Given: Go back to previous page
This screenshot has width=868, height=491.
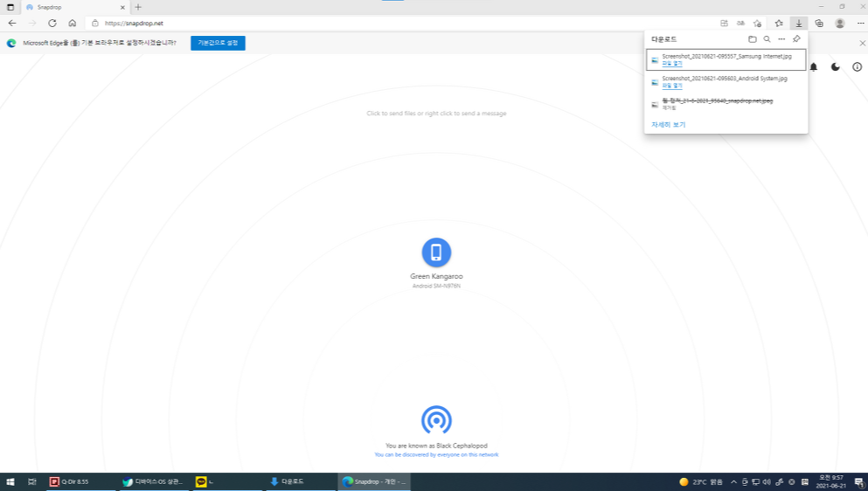Looking at the screenshot, I should 12,24.
